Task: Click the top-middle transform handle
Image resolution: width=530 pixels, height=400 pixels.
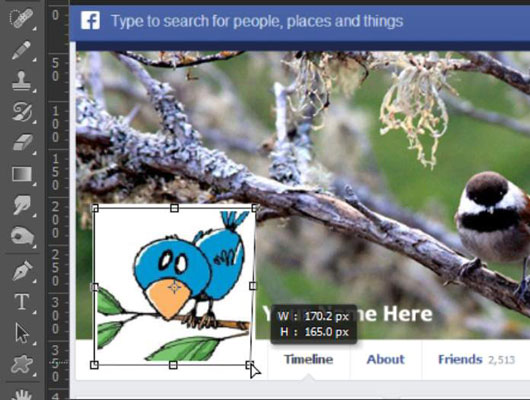Action: (x=174, y=208)
